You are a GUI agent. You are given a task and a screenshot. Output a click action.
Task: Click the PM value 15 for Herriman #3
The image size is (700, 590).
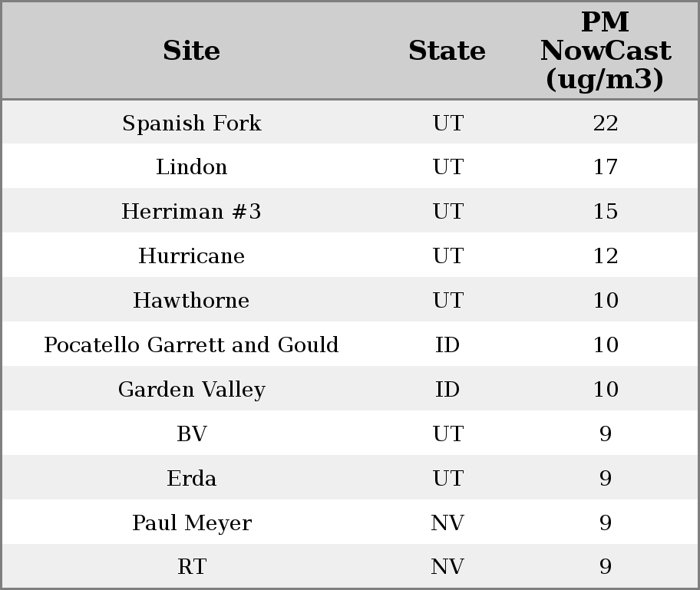pos(605,212)
